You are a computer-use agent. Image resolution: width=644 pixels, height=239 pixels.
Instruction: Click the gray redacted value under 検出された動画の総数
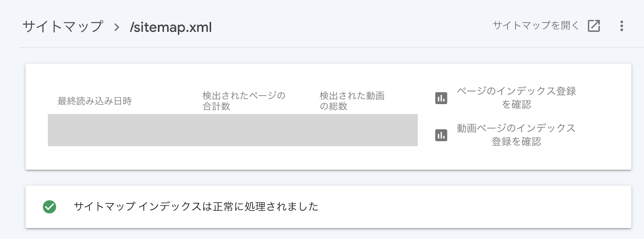point(366,130)
